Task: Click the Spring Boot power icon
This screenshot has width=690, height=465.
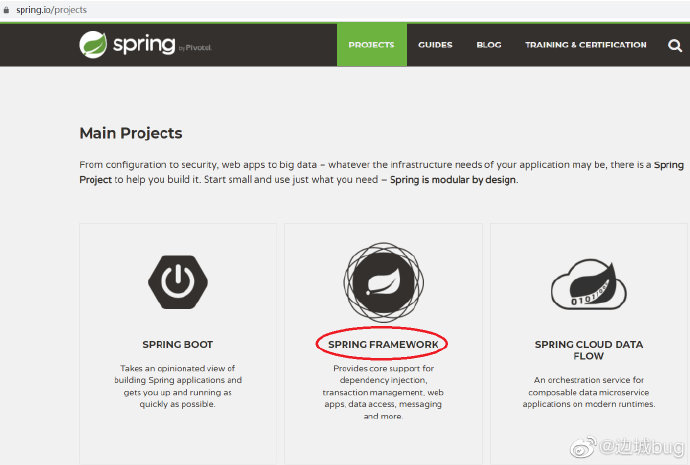Action: point(178,282)
